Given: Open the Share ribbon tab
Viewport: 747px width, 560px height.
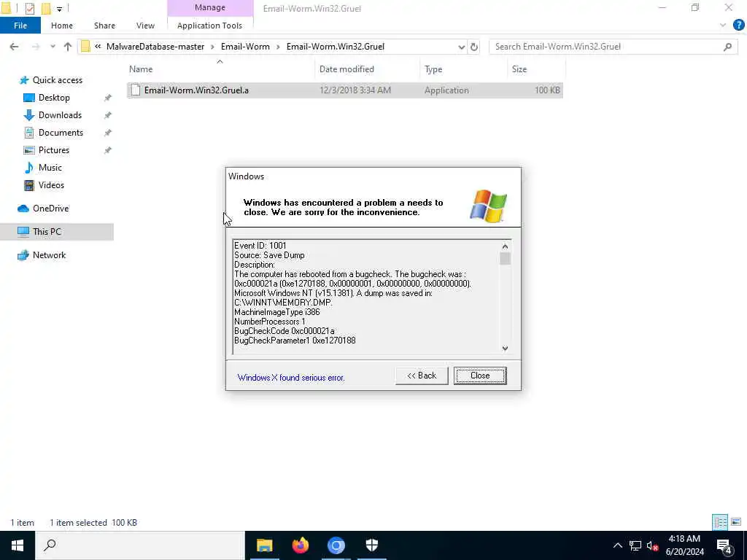Looking at the screenshot, I should tap(104, 26).
